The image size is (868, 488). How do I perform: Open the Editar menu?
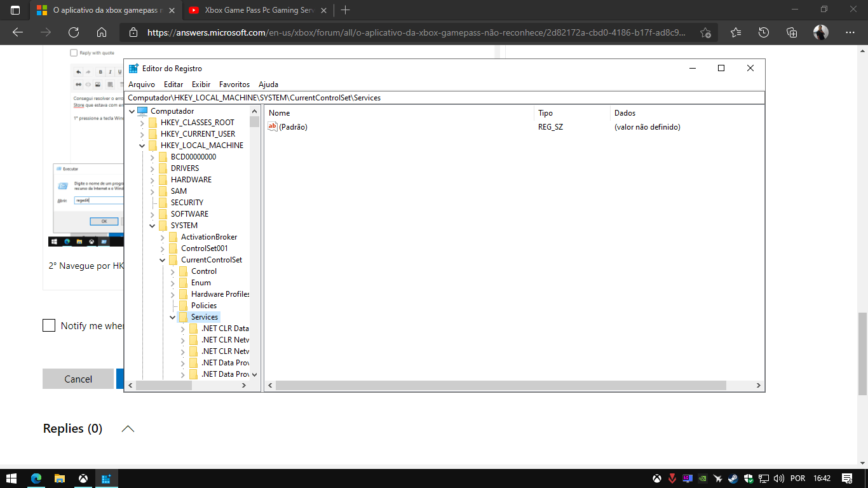point(173,85)
